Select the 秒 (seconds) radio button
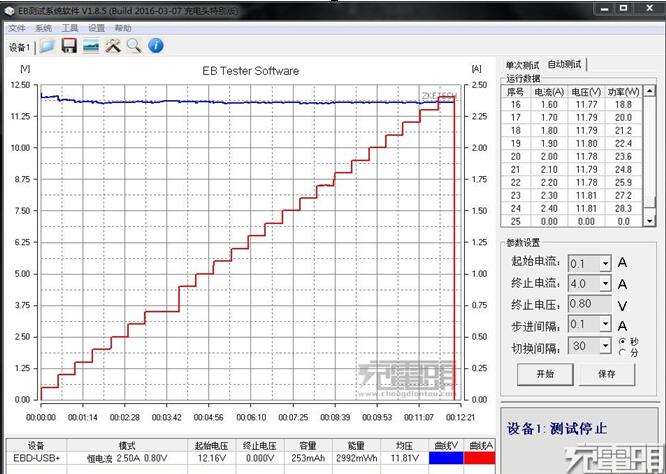This screenshot has width=666, height=474. tap(622, 341)
